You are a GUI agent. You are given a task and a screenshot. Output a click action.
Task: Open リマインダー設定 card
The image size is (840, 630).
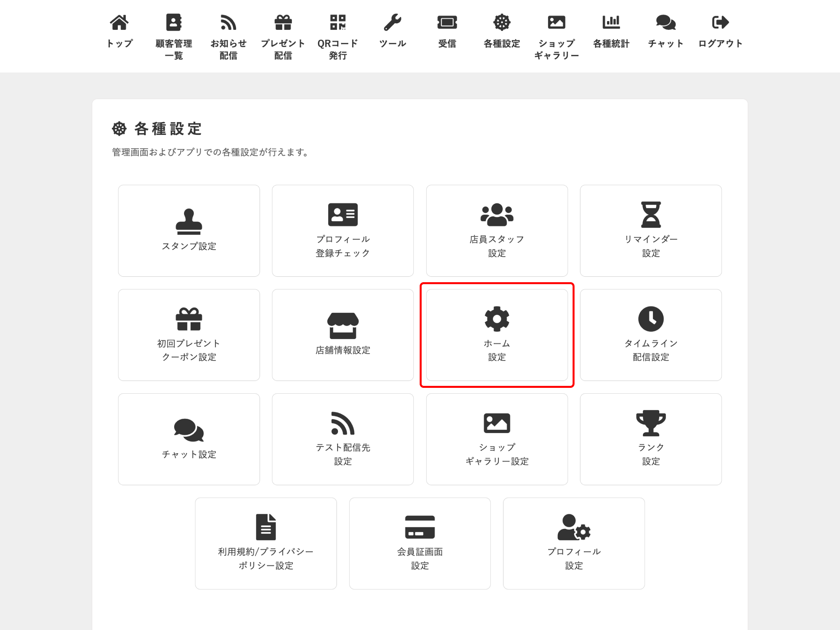pos(650,230)
